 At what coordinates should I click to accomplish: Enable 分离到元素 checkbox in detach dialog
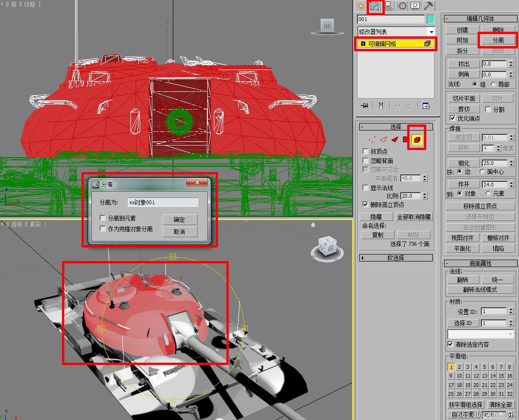(103, 218)
